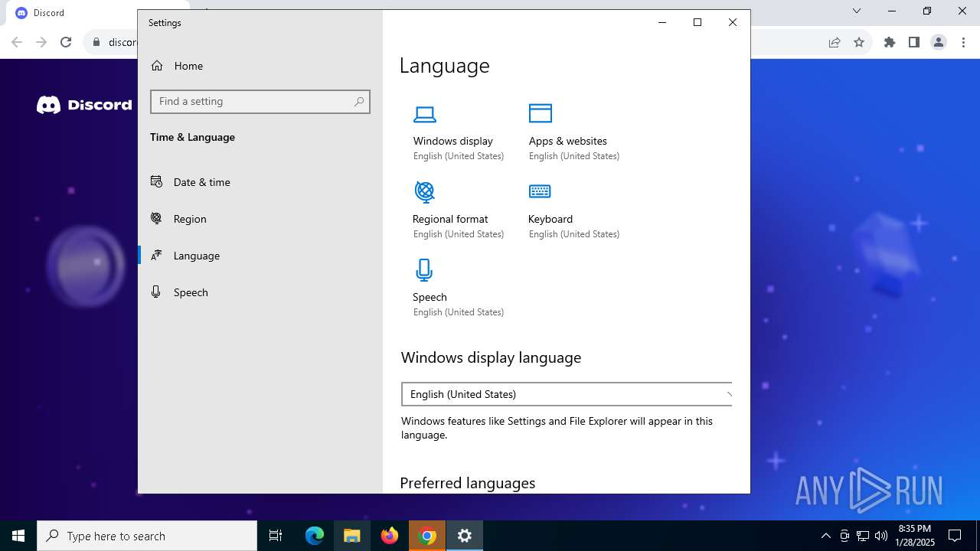Click the search magnifier in Find a setting
This screenshot has height=551, width=980.
coord(359,102)
